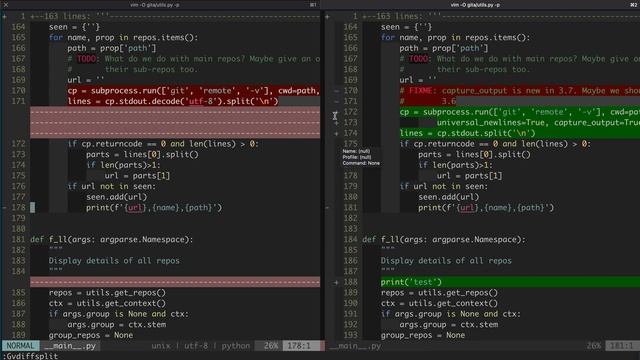This screenshot has width=640, height=360.
Task: Click right line 191 if args.group is None
Action: [451, 314]
